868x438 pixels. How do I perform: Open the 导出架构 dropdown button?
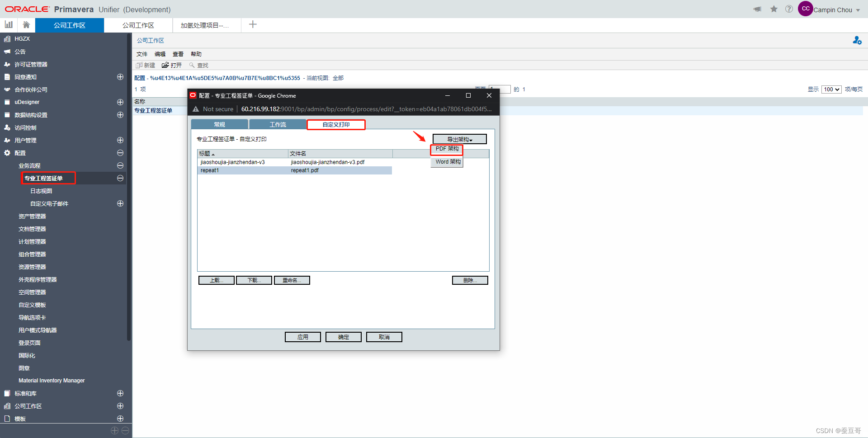coord(459,139)
